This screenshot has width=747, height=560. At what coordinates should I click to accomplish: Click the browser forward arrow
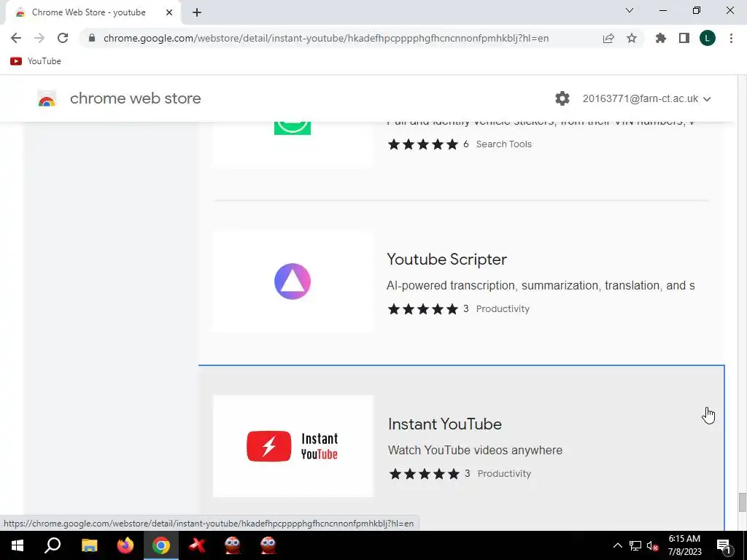tap(39, 38)
